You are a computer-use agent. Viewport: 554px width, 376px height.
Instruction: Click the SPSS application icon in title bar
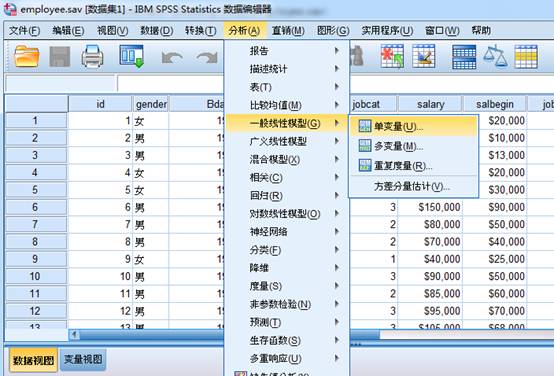click(x=10, y=9)
